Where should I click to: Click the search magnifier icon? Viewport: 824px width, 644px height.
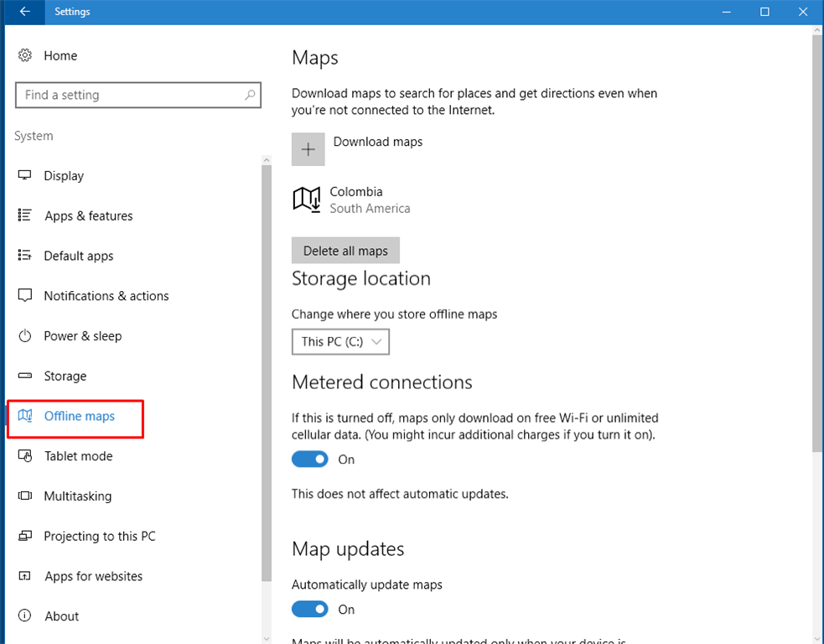(250, 96)
